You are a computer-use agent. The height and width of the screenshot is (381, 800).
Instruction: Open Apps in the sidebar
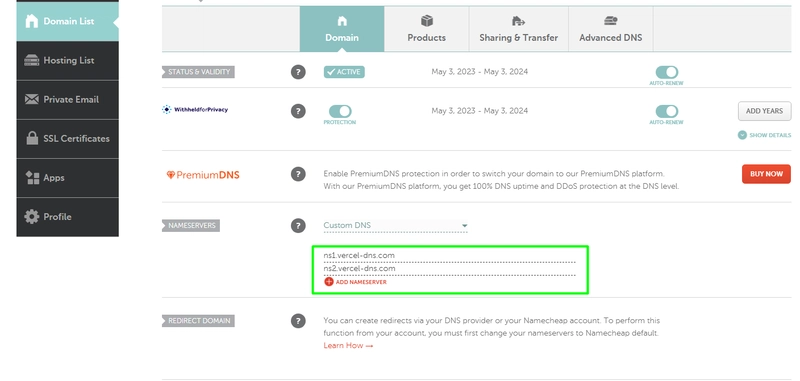coord(67,178)
